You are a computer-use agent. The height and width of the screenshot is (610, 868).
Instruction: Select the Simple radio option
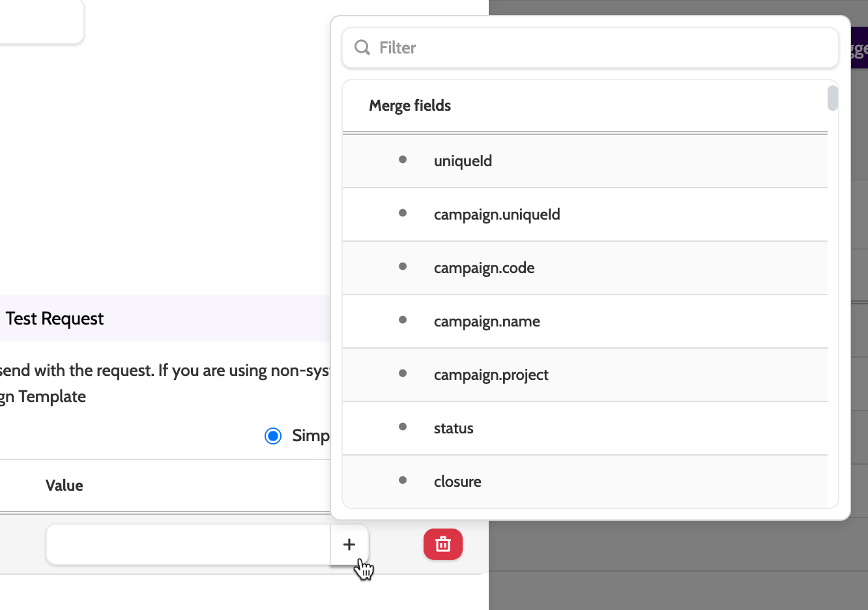[273, 436]
